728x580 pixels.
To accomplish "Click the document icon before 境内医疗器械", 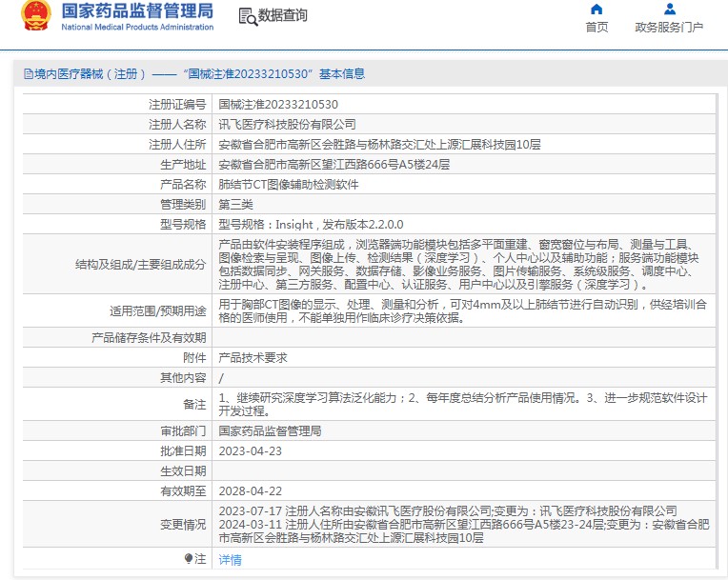I will (x=29, y=73).
